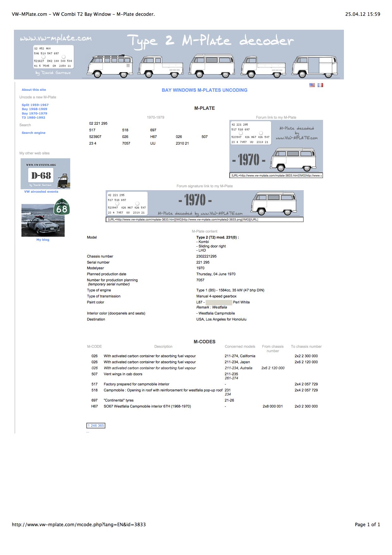Viewport: 392px width, 555px height.
Task: Click the Westfalia camper illustration in the banner
Action: point(212,66)
